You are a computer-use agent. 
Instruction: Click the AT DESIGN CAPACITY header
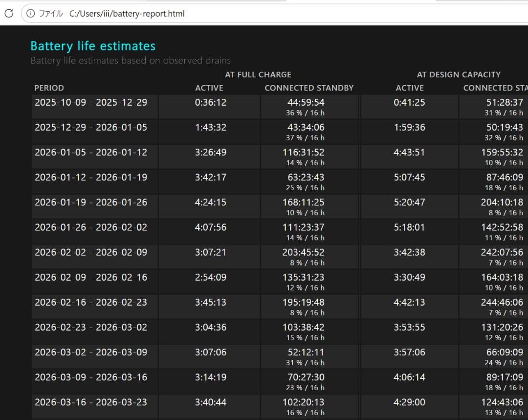[459, 74]
